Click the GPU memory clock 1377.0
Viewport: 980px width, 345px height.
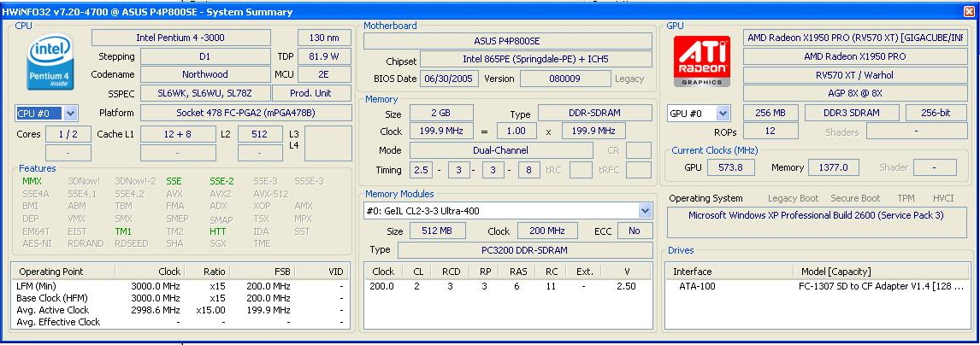834,167
